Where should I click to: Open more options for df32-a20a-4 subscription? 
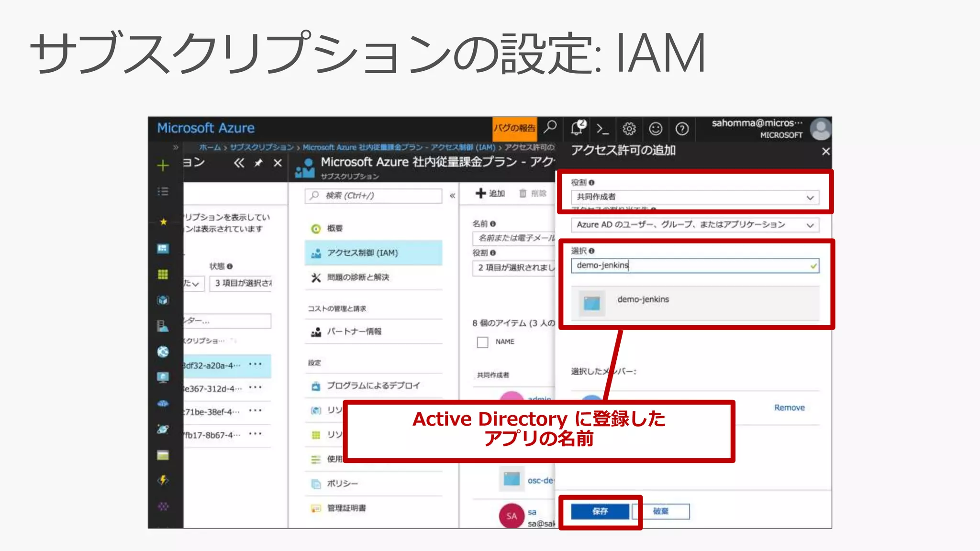point(256,364)
